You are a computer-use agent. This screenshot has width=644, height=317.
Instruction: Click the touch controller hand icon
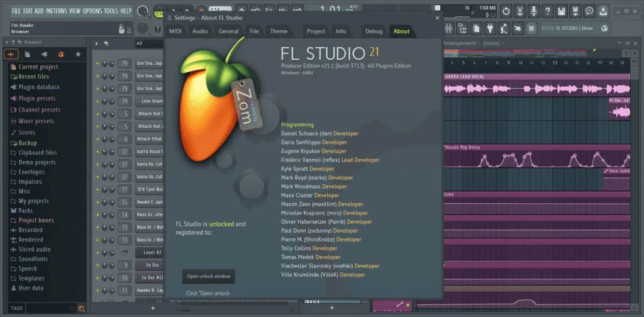(x=518, y=28)
